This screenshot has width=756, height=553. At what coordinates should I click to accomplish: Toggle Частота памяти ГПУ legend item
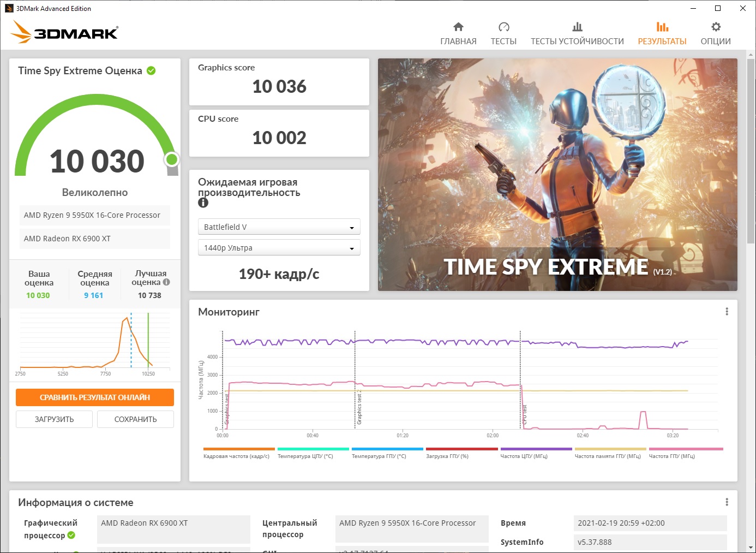point(610,453)
